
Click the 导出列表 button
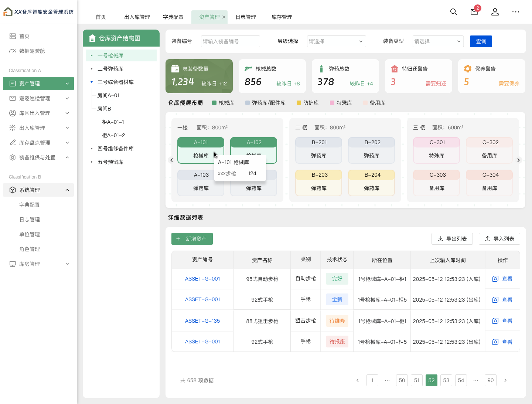click(452, 239)
